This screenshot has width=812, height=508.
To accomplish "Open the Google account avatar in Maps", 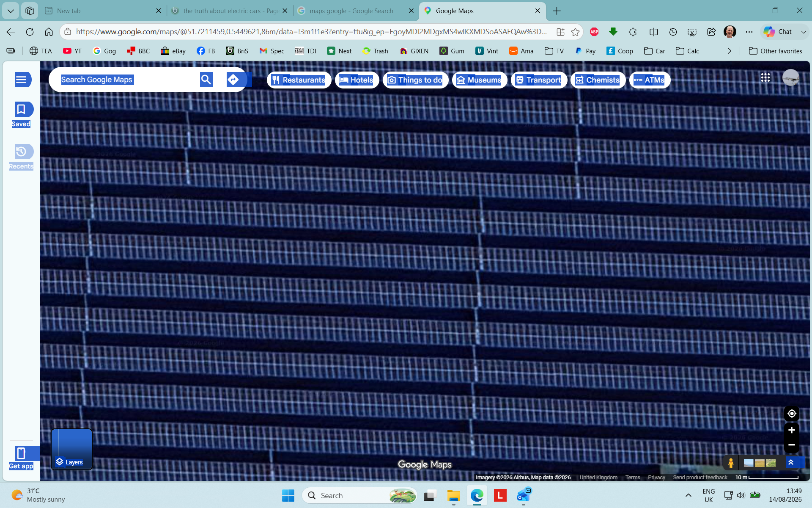I will [x=790, y=78].
